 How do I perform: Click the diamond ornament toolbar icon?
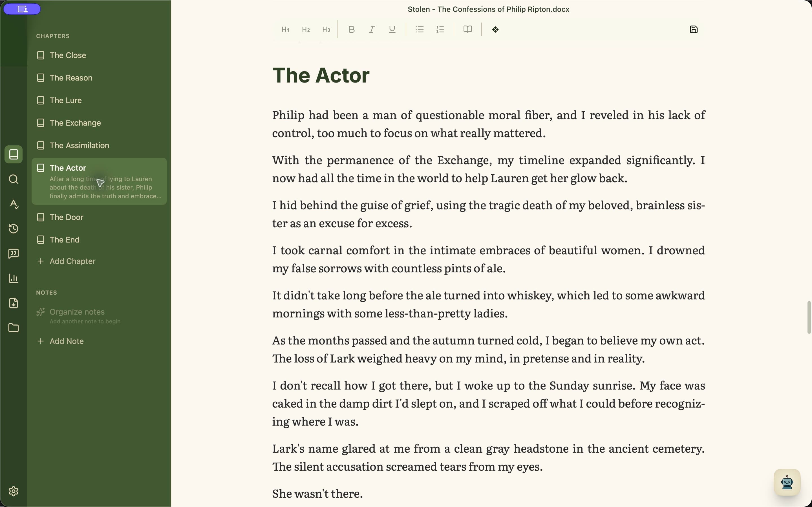[x=495, y=30]
